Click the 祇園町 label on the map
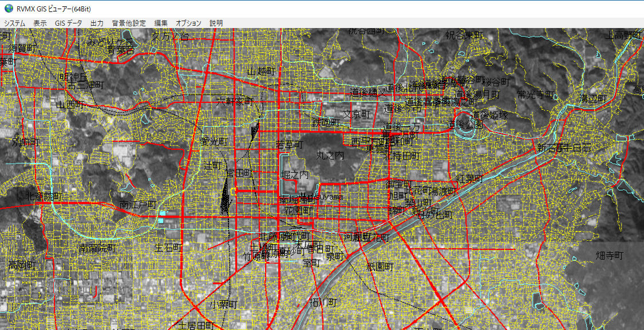This screenshot has width=644, height=330. pos(380,267)
